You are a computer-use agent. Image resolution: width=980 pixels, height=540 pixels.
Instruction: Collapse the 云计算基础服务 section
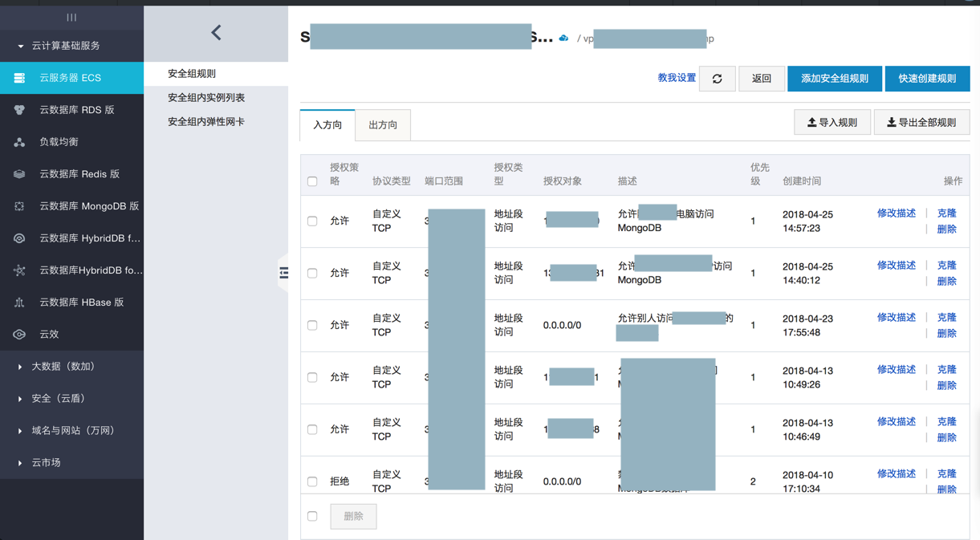tap(20, 46)
